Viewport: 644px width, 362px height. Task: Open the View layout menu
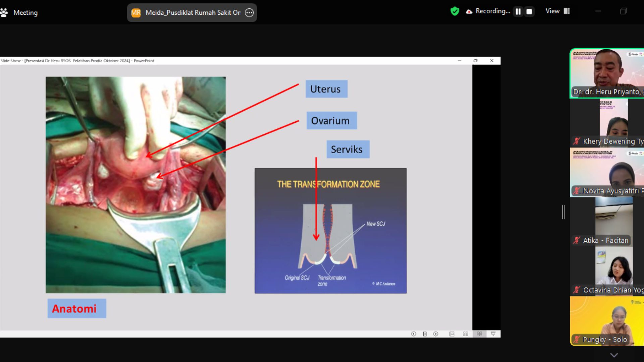tap(557, 11)
